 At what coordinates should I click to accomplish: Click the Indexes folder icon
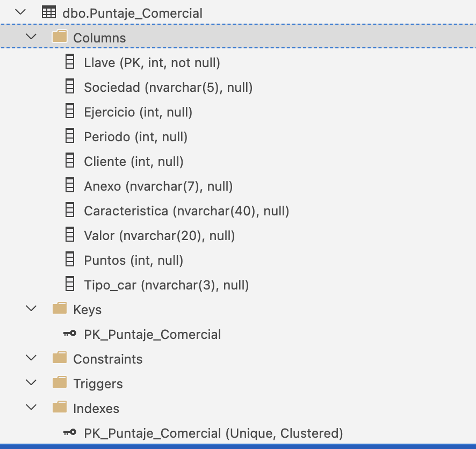[x=60, y=407]
